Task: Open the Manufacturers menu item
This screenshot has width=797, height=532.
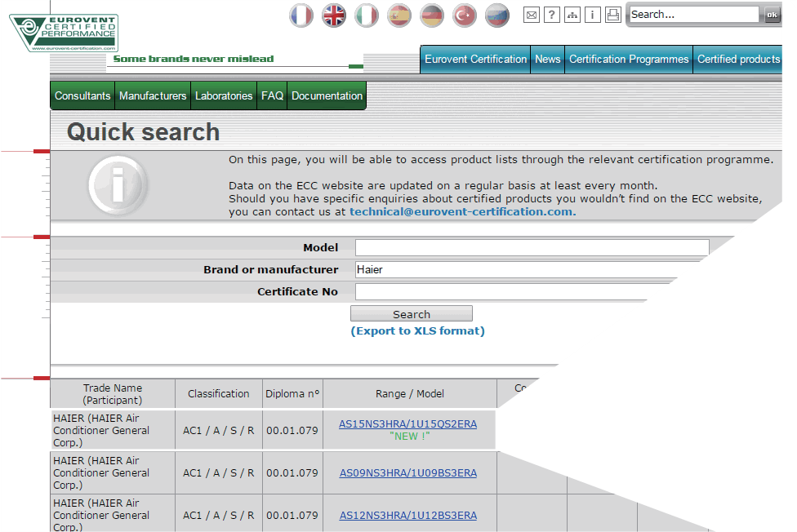Action: [153, 95]
